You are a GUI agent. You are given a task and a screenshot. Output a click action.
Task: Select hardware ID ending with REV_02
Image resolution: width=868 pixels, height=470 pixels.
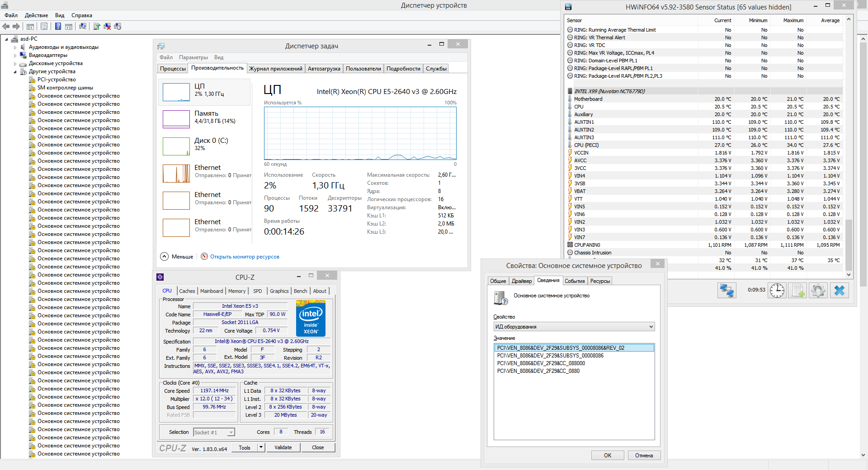(x=574, y=348)
